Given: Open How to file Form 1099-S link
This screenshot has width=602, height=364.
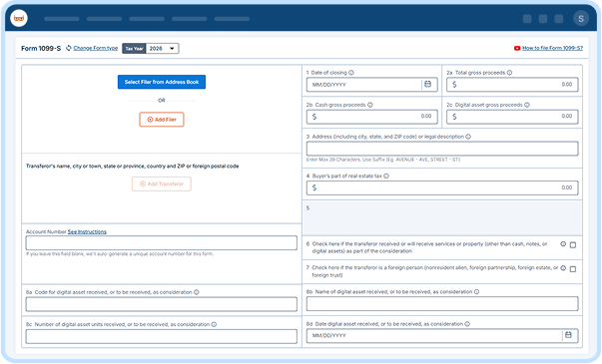Looking at the screenshot, I should click(552, 48).
